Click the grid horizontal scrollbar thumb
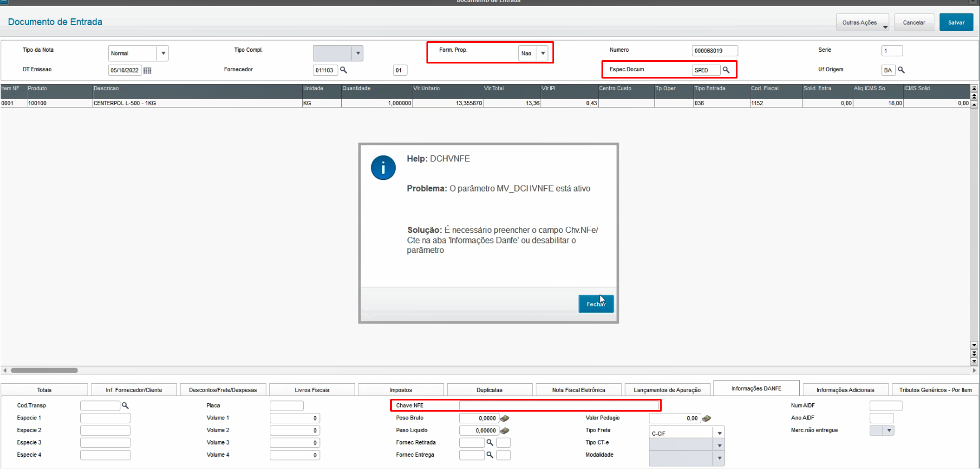Image resolution: width=980 pixels, height=469 pixels. [45, 370]
